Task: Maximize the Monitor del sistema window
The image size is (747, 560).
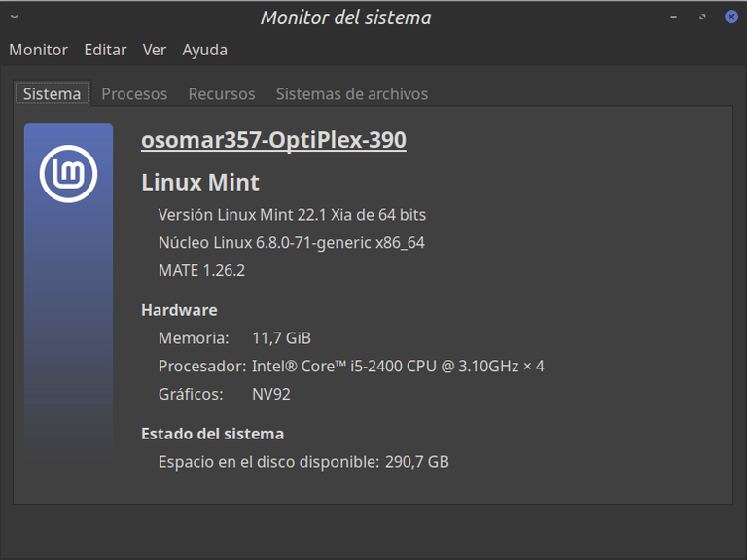Action: pyautogui.click(x=702, y=17)
